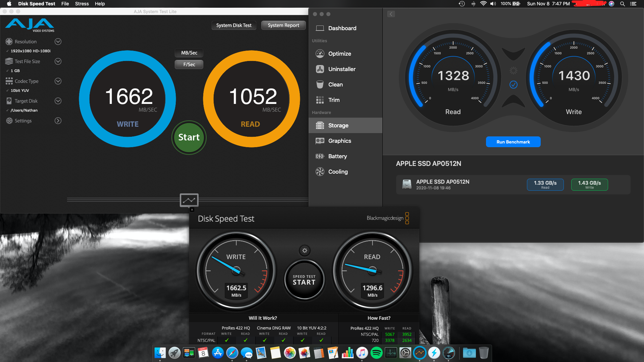
Task: Click the Blackmagic Disk Speed Test dock icon
Action: pos(448,353)
